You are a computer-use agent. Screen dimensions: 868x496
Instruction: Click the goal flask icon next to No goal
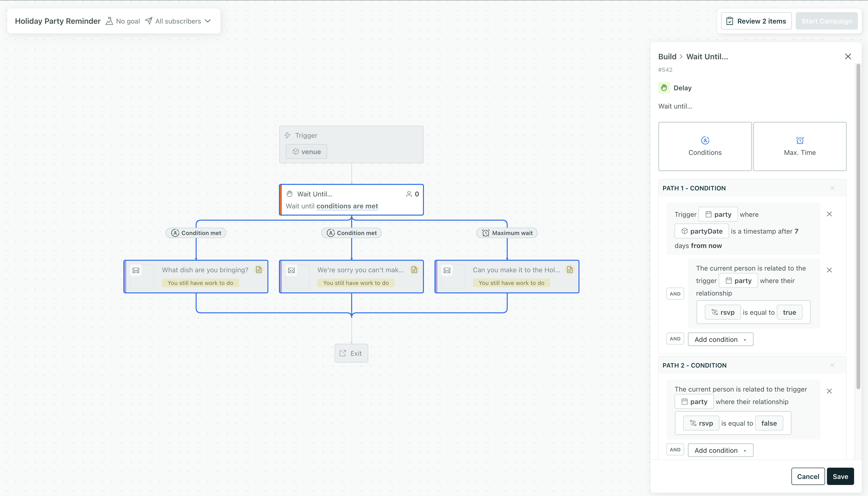point(109,21)
